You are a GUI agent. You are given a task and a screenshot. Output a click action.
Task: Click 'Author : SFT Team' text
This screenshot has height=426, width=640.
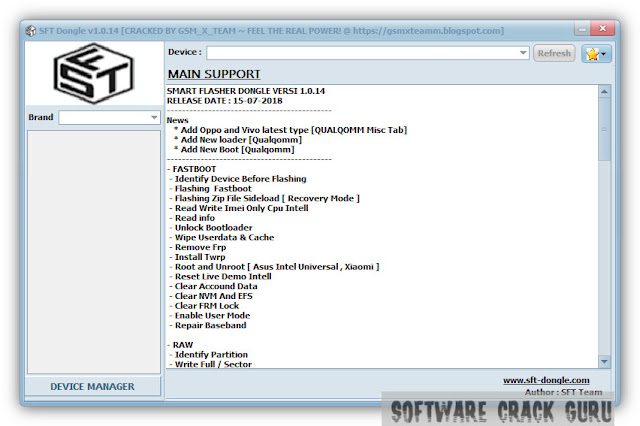pos(563,392)
